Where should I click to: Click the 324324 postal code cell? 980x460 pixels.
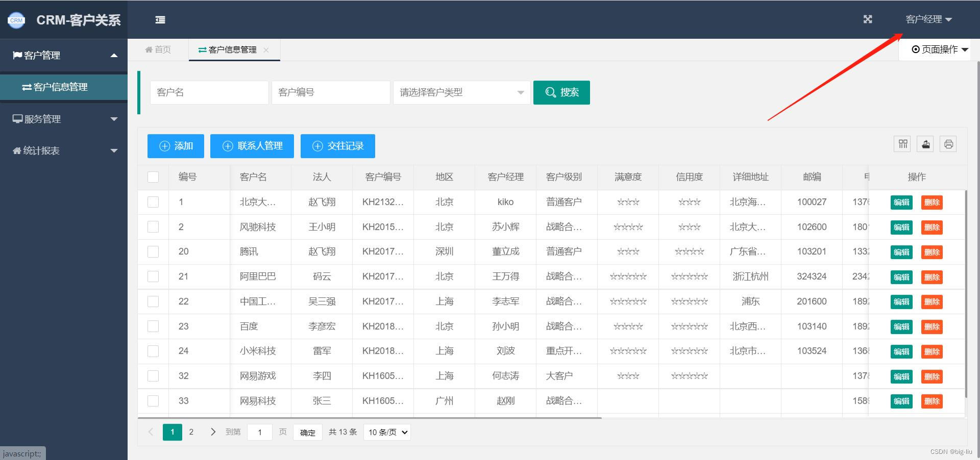812,276
